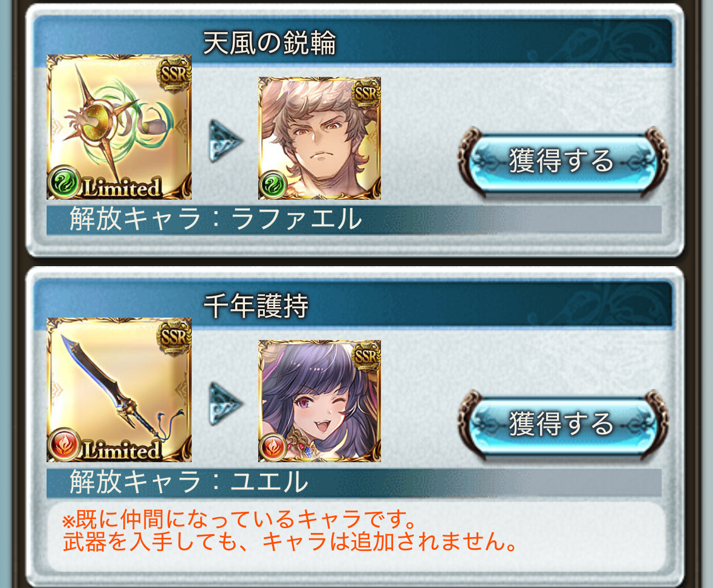This screenshot has width=713, height=588.
Task: Click arrow between weapon and ラファエル
Action: click(x=226, y=140)
